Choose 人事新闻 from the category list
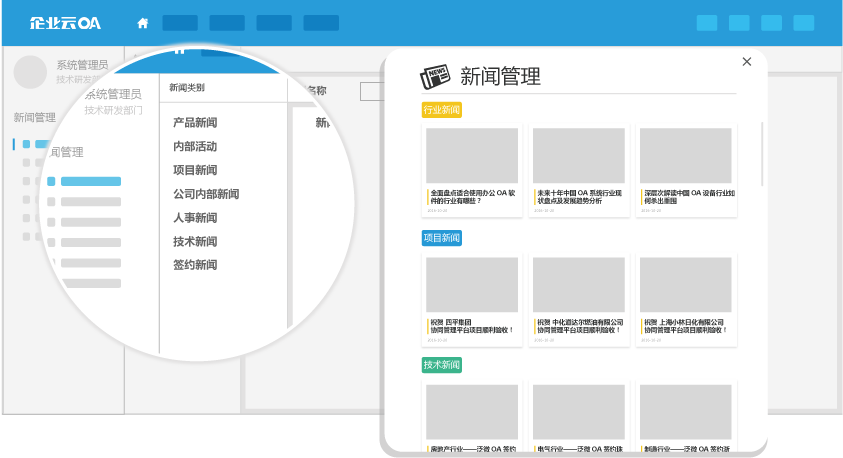This screenshot has height=458, width=843. pos(195,218)
